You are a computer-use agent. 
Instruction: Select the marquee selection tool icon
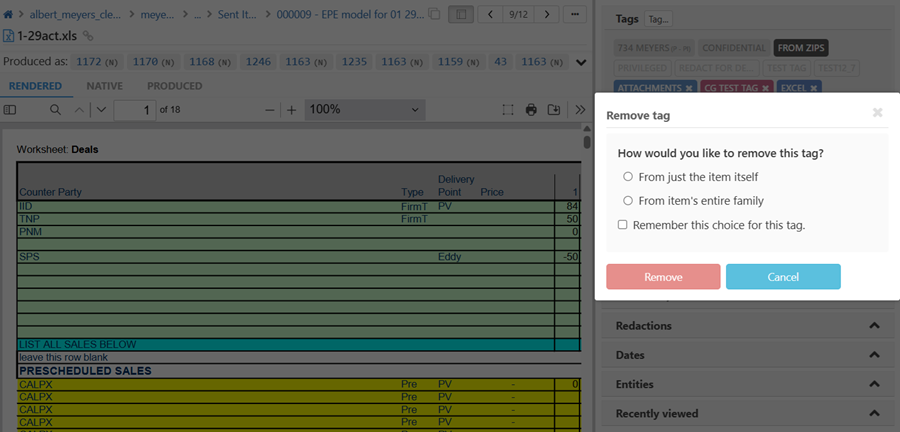point(507,110)
